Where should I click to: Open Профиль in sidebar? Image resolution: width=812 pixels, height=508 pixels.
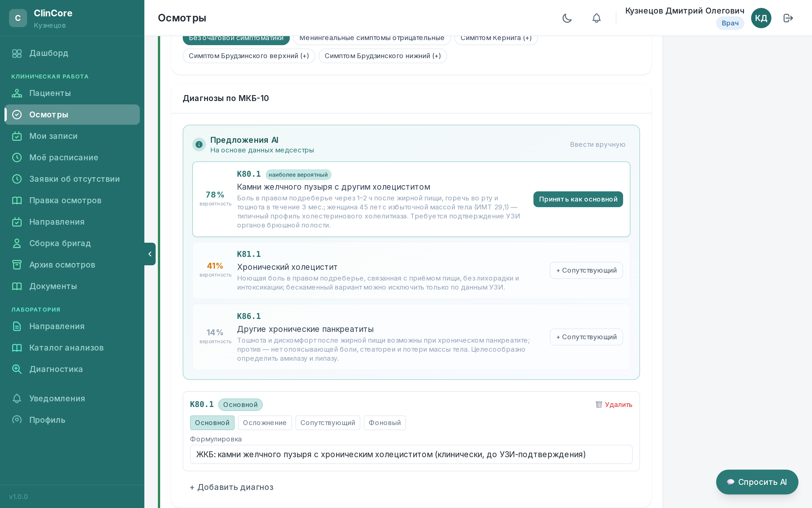coord(72,420)
